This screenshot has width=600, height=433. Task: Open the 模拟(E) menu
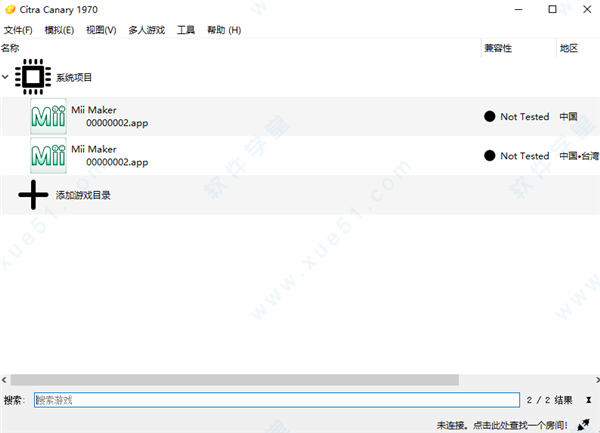[59, 30]
